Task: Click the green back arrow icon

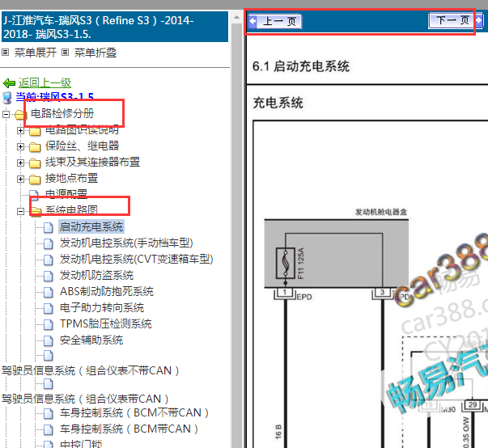Action: pos(9,83)
